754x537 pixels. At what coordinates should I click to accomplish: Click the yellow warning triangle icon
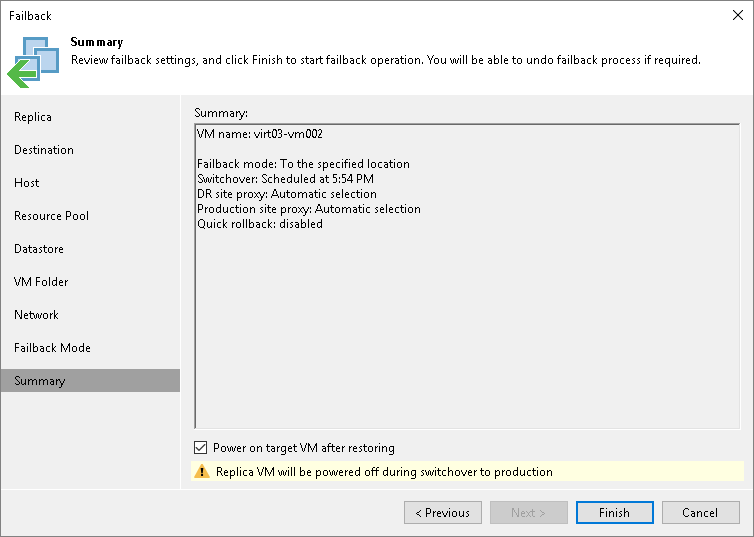click(202, 472)
